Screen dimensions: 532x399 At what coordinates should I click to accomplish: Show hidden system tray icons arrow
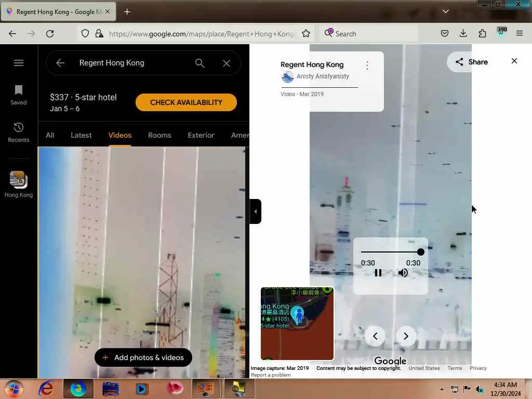pos(442,389)
